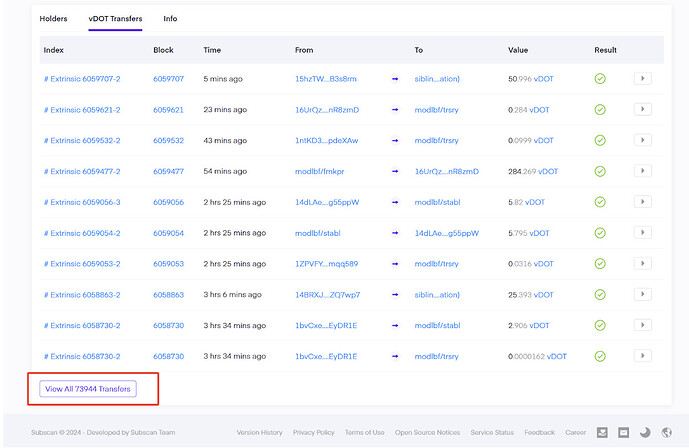Open sender modlbf/fmkpr address

pyautogui.click(x=319, y=171)
